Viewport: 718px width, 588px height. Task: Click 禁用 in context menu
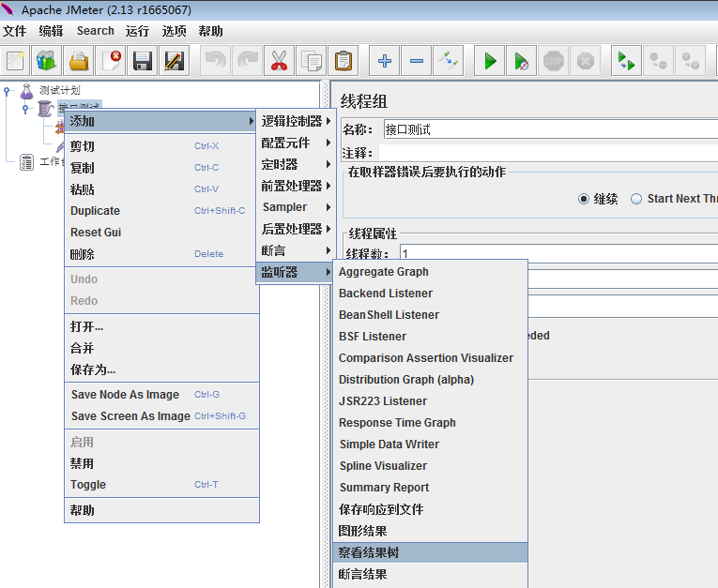coord(161,463)
